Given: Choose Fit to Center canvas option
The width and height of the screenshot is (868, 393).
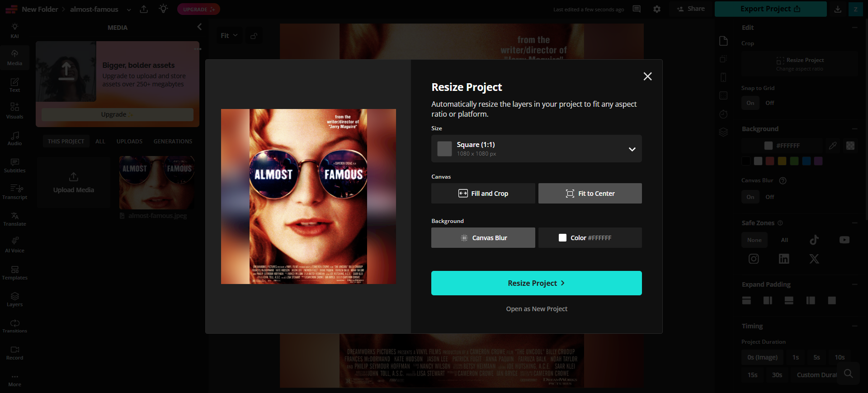Looking at the screenshot, I should point(590,194).
